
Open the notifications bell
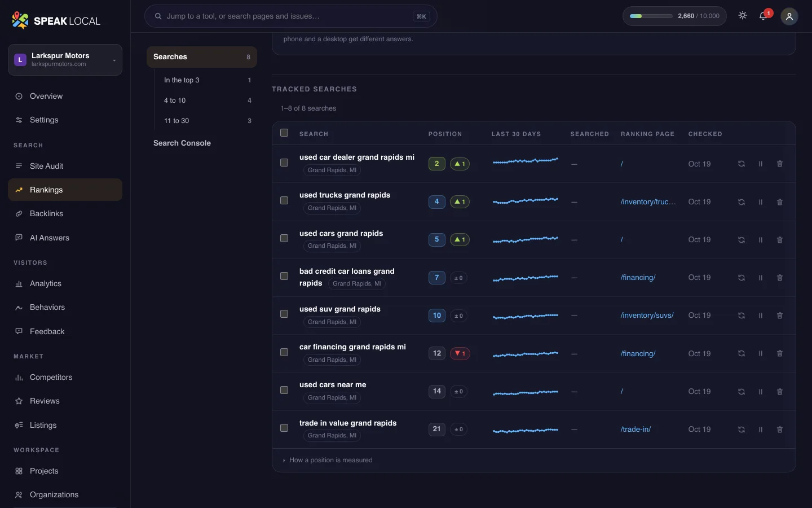pos(764,16)
